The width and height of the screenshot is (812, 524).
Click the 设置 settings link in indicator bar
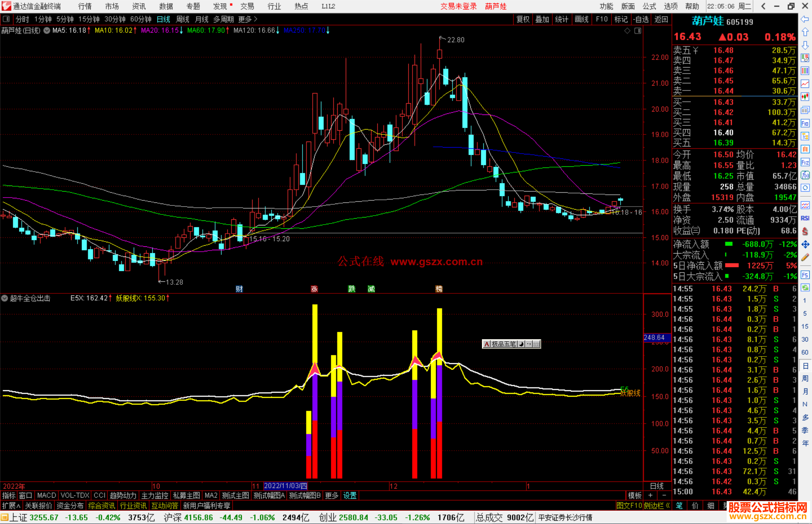350,495
